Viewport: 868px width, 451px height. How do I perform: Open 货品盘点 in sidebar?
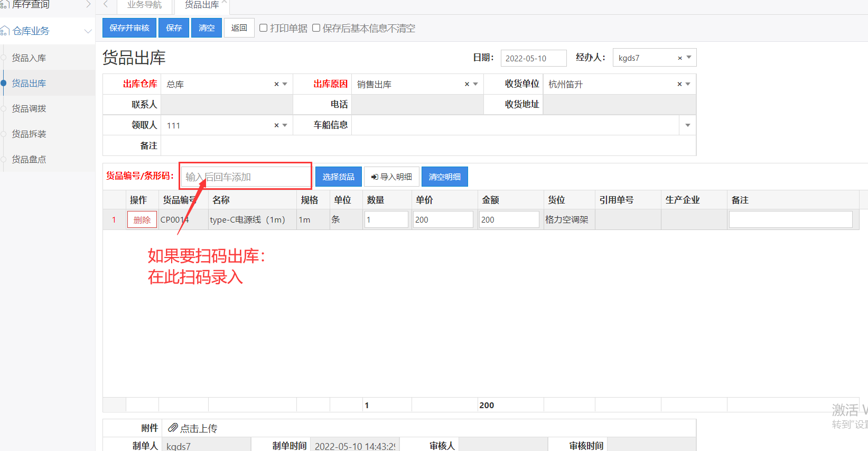[x=48, y=159]
